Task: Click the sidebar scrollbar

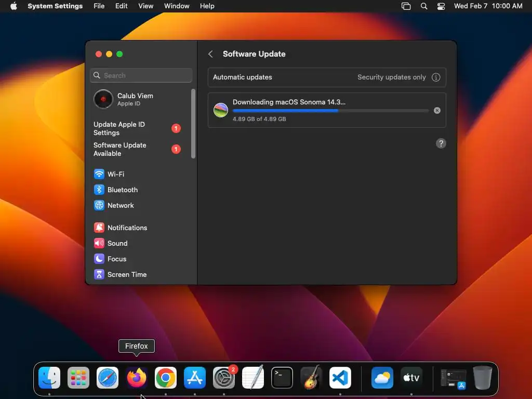Action: 193,124
